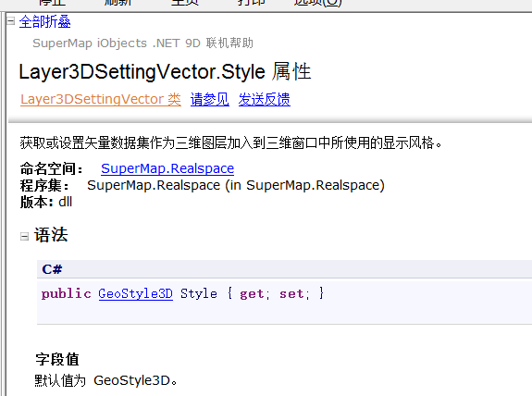Open SuperMap.Realspace namespace link
Image resolution: width=532 pixels, height=396 pixels.
[167, 168]
